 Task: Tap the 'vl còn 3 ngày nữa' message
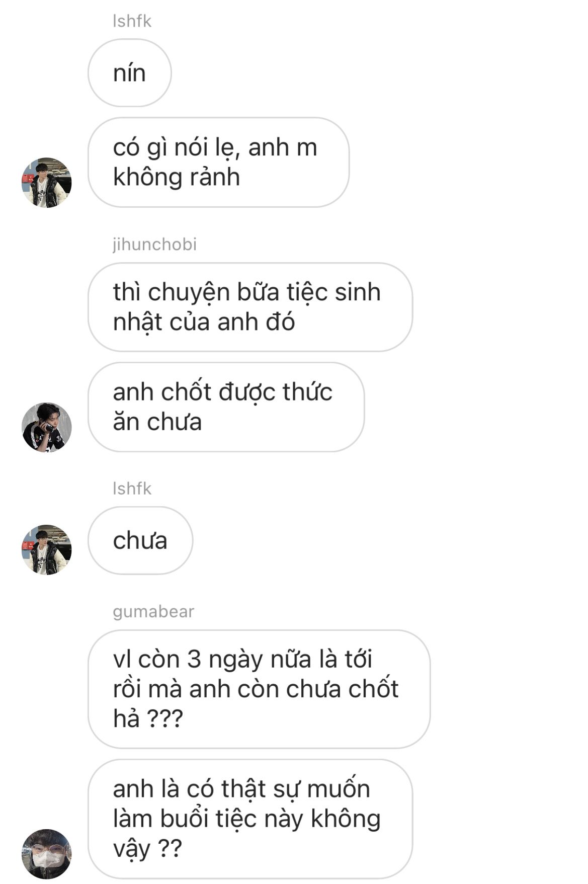pos(259,689)
